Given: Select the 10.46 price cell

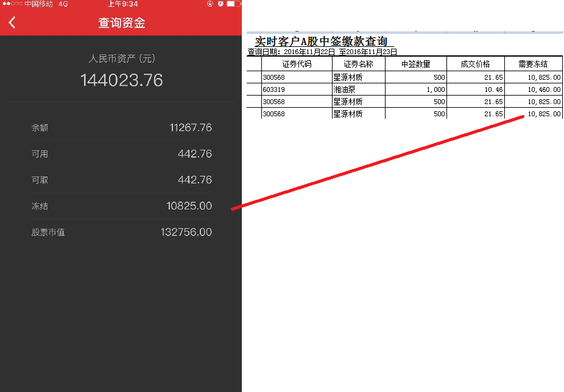Looking at the screenshot, I should pos(476,89).
